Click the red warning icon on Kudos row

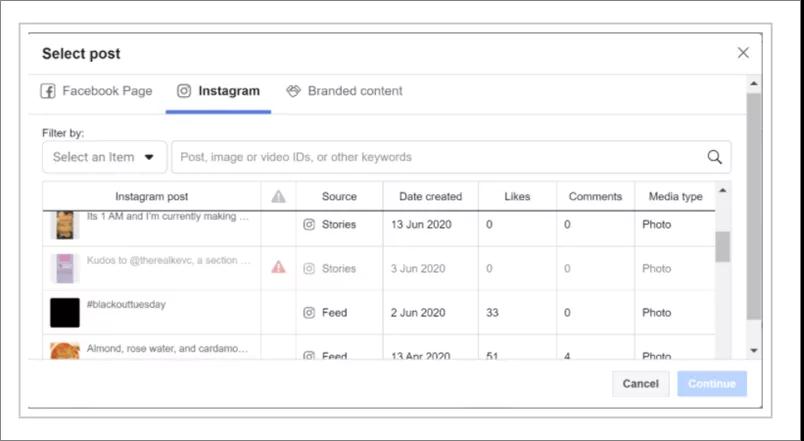[x=278, y=268]
